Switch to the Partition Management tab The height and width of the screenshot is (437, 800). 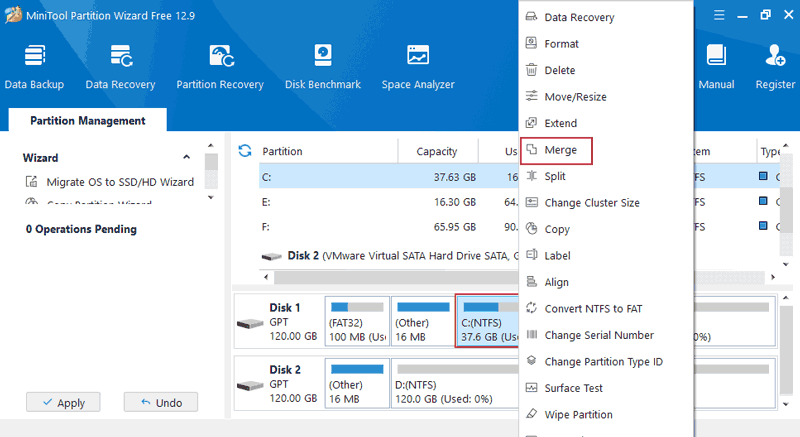[x=88, y=121]
